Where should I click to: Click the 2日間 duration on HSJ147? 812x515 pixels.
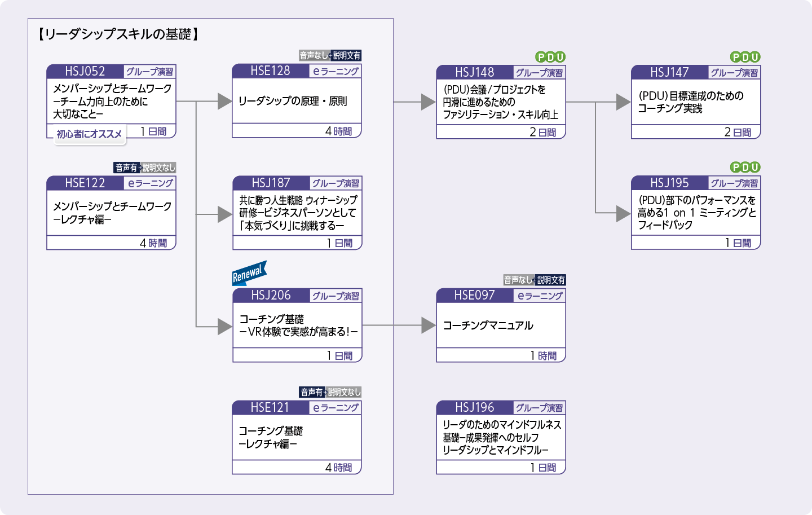pyautogui.click(x=738, y=133)
